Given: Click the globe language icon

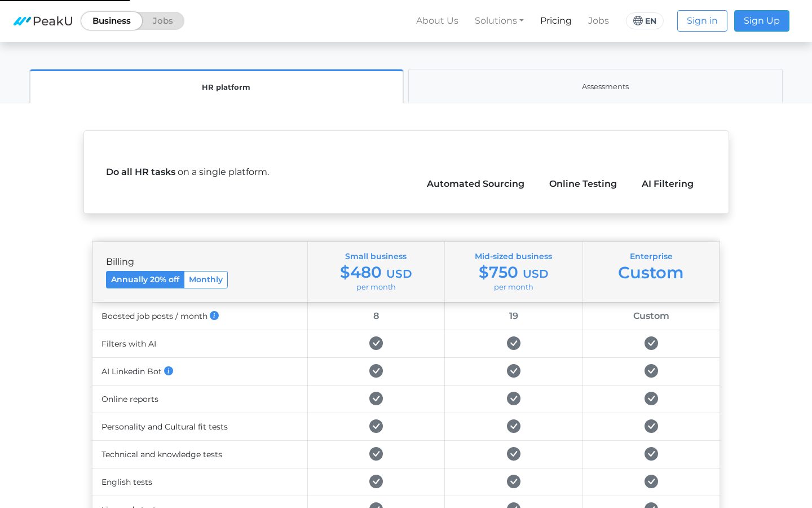Looking at the screenshot, I should pos(638,21).
